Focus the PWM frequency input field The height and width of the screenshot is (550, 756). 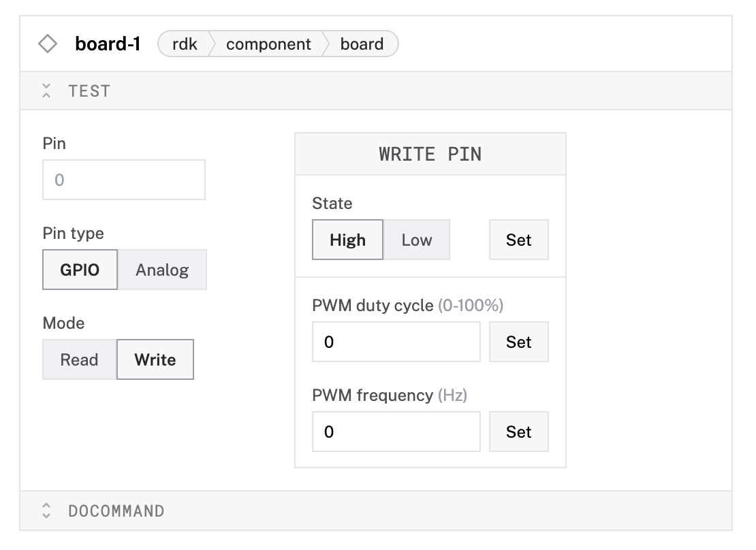[x=396, y=432]
